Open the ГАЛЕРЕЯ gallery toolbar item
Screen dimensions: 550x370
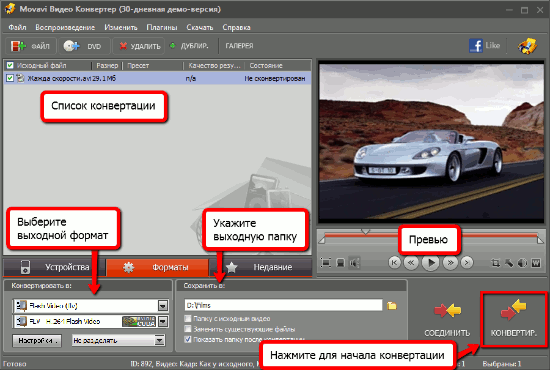[239, 46]
